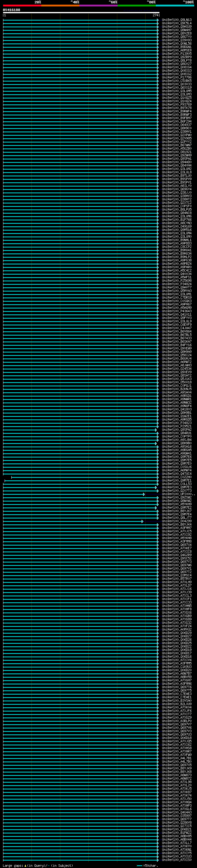Click the query end position 274

click(155, 15)
